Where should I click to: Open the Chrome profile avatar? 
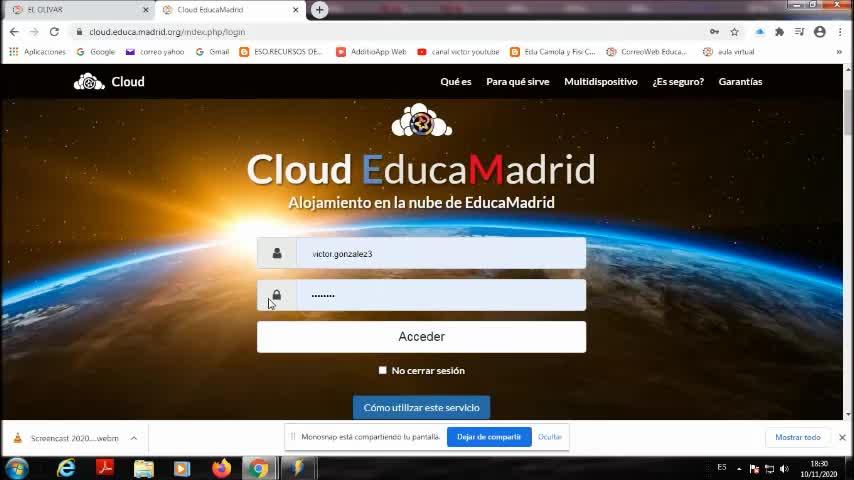(820, 32)
